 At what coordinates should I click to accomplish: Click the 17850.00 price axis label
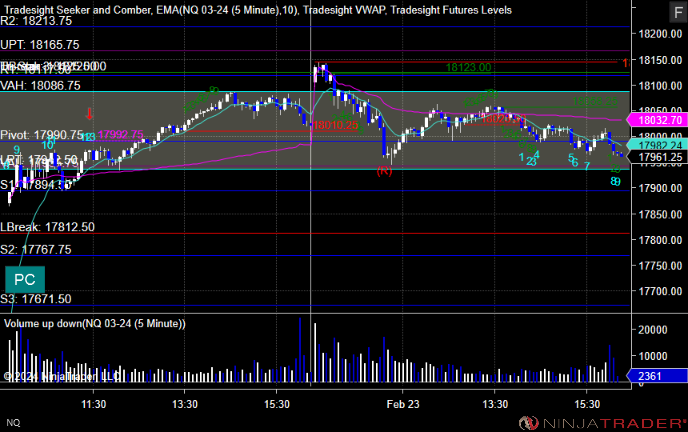pos(660,214)
